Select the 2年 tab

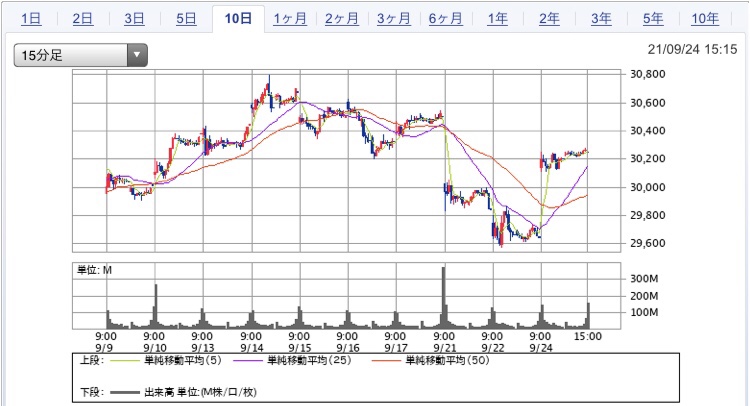tap(549, 19)
